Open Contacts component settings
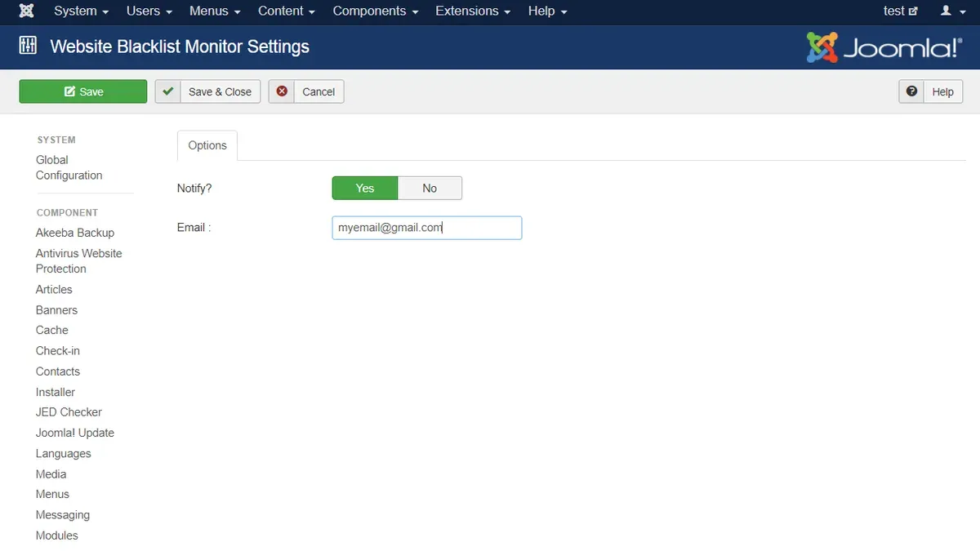Viewport: 980px width, 551px height. [x=58, y=371]
